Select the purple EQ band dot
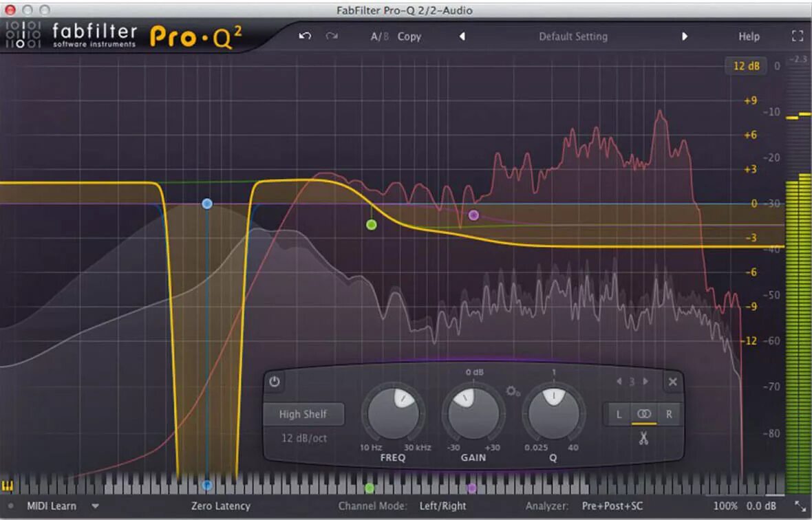Image resolution: width=812 pixels, height=520 pixels. coord(473,215)
